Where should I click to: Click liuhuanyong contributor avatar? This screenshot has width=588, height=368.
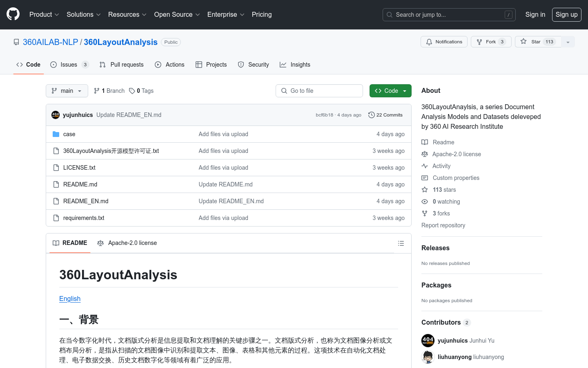(428, 357)
